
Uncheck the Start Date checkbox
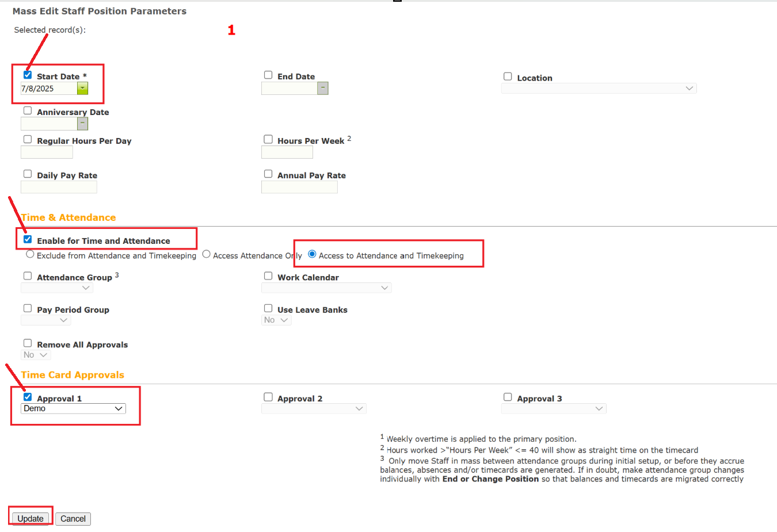tap(26, 74)
